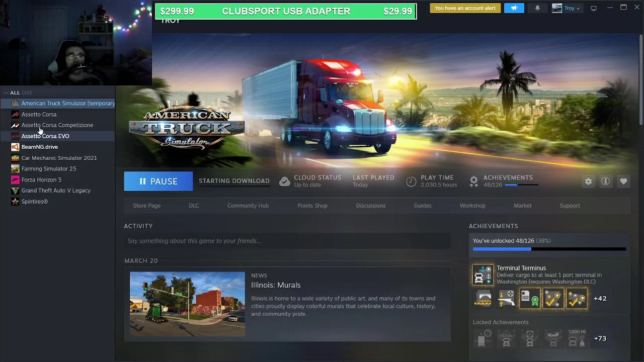Image resolution: width=644 pixels, height=362 pixels.
Task: Open the Market tab
Action: (x=522, y=206)
